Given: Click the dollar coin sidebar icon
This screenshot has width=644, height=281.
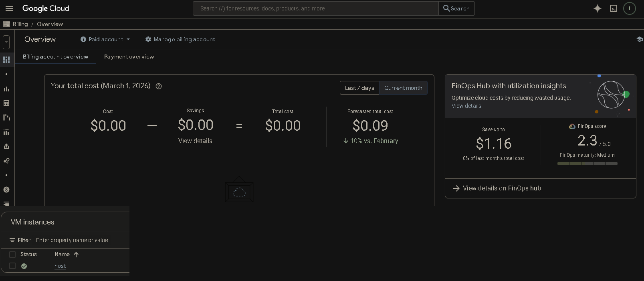Looking at the screenshot, I should point(6,190).
